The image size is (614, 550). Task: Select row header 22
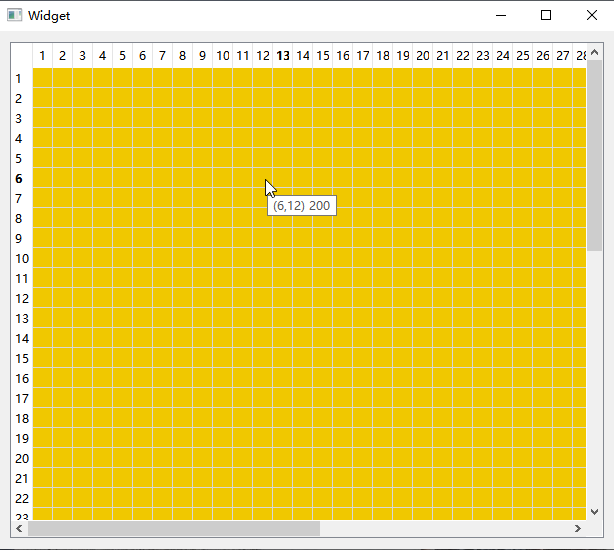(x=22, y=498)
